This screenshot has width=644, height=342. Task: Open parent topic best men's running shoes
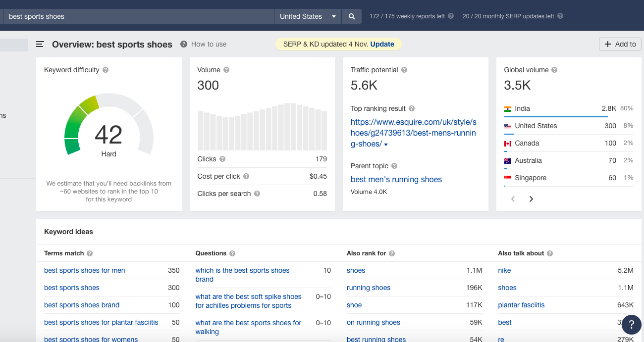click(396, 180)
